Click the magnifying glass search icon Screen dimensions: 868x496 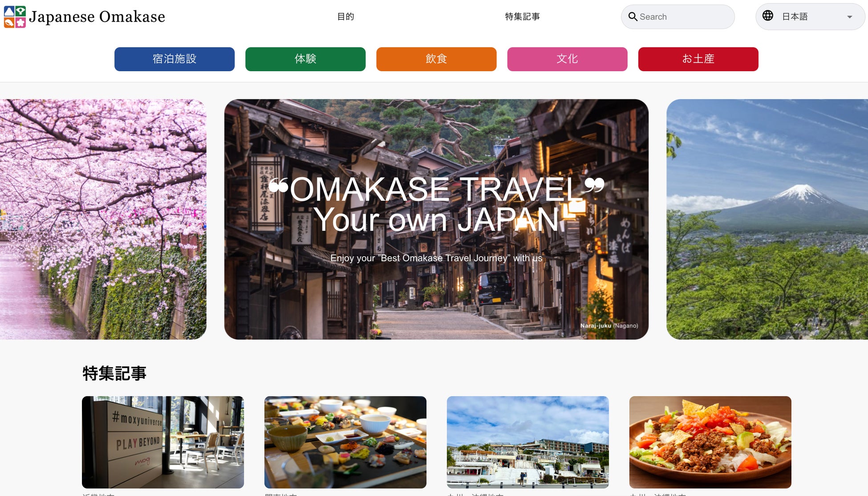point(633,17)
